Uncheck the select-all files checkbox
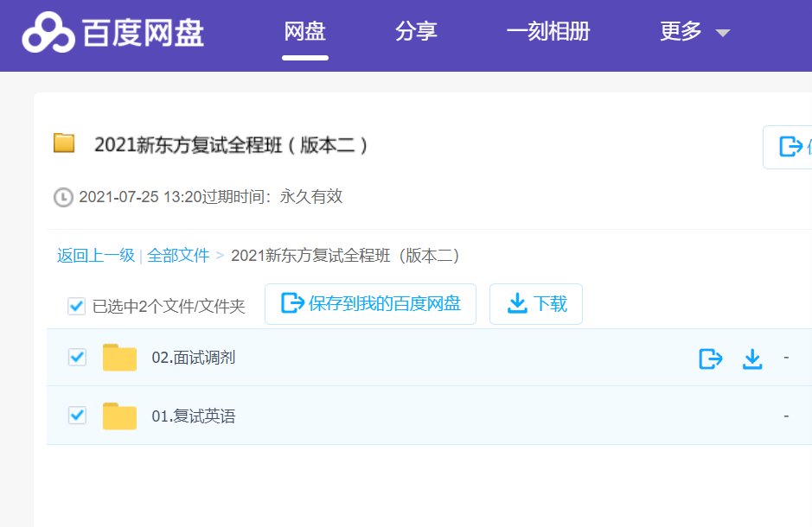 (x=75, y=306)
